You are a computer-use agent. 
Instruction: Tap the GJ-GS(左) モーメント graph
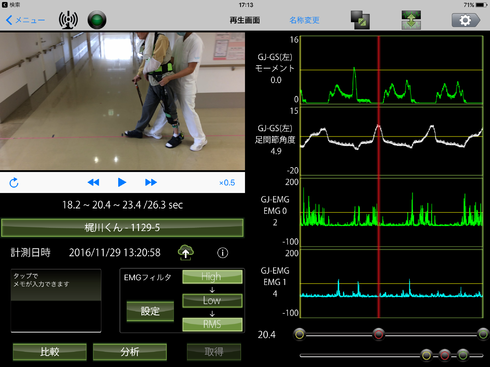(x=392, y=70)
